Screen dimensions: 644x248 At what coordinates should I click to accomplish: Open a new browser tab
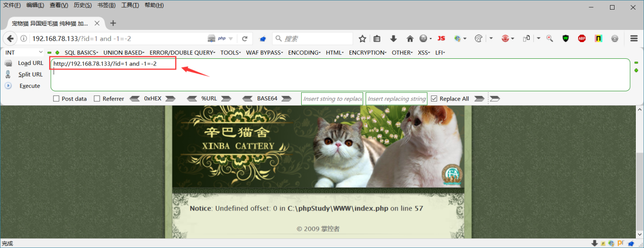(x=113, y=23)
